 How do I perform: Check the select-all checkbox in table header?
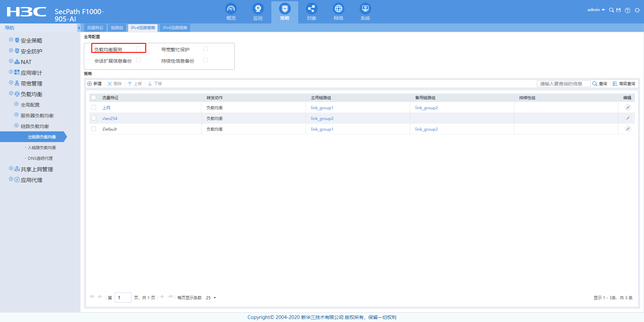click(94, 98)
